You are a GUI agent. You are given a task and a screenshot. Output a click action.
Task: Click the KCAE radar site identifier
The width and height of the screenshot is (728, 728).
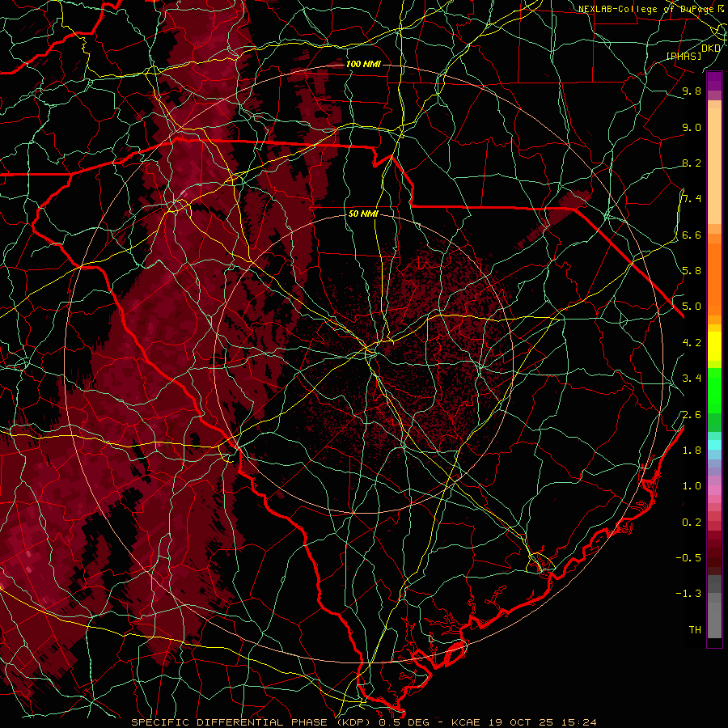click(467, 722)
